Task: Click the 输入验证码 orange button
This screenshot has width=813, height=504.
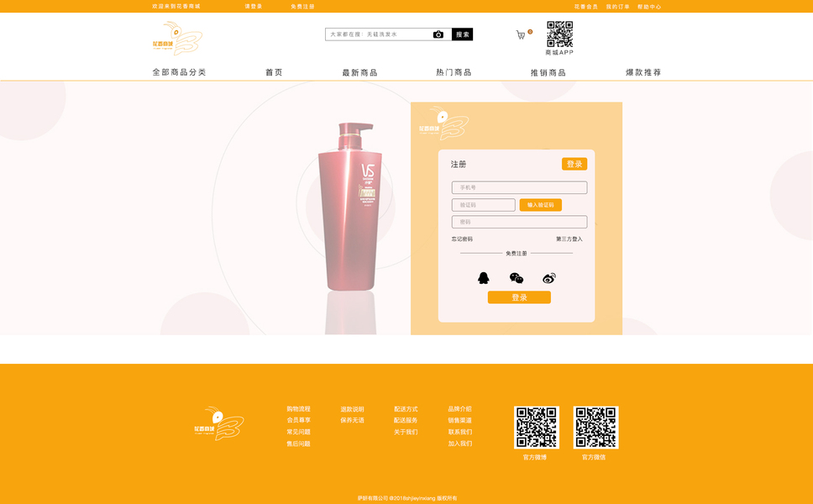Action: pyautogui.click(x=540, y=205)
